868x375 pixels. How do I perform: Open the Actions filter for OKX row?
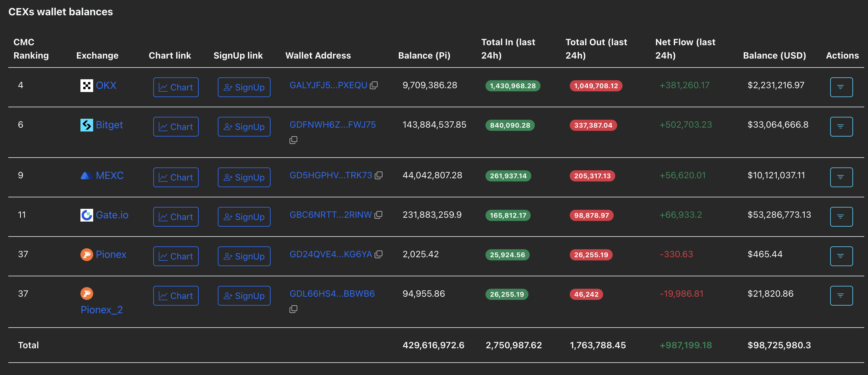pos(841,87)
